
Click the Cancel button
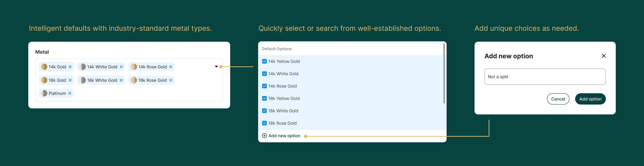558,99
